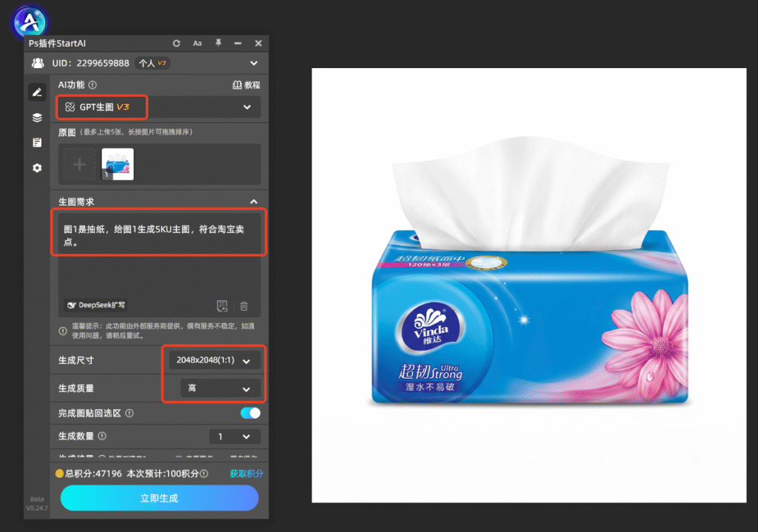Toggle the 完成图贴回选区 switch
Screen dimensions: 758x532
(x=250, y=413)
